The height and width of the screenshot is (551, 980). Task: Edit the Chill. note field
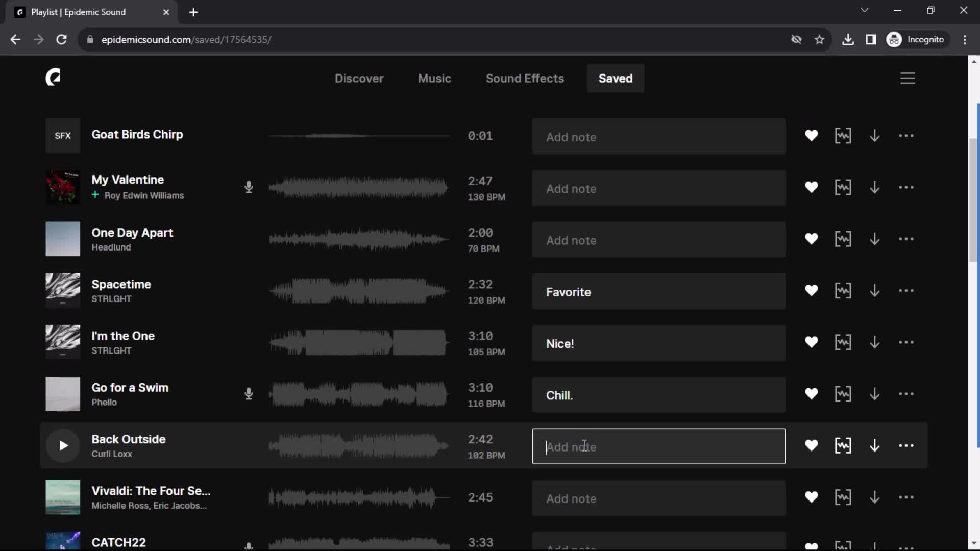point(658,394)
